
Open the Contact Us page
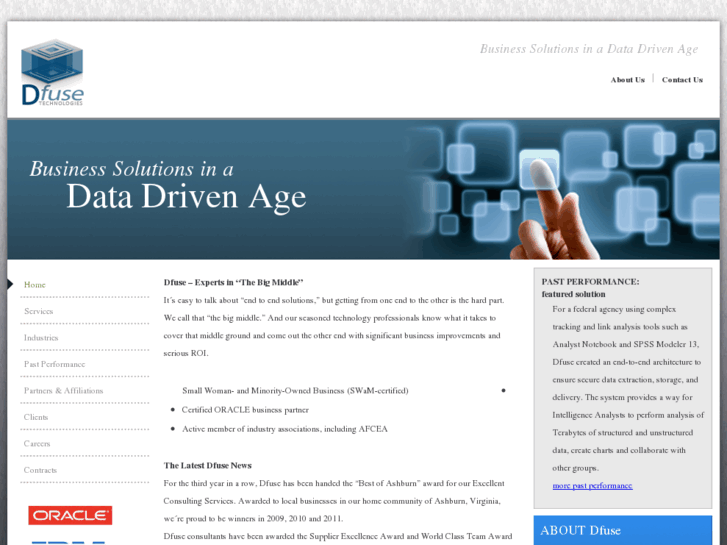point(682,80)
